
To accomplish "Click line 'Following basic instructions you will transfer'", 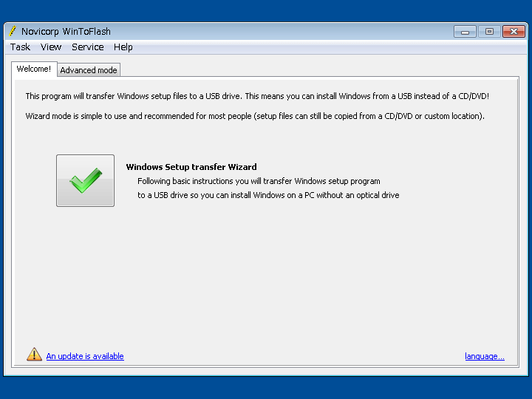I will [259, 181].
